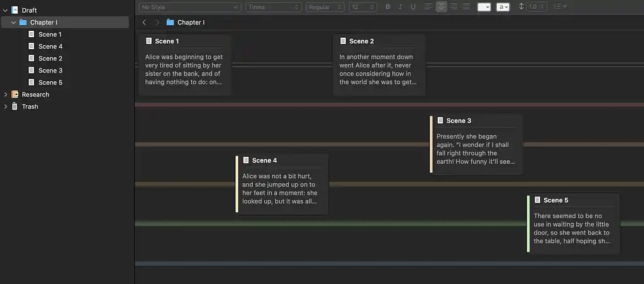Click the Scene 5 document icon in binder
This screenshot has height=284, width=644.
point(31,82)
